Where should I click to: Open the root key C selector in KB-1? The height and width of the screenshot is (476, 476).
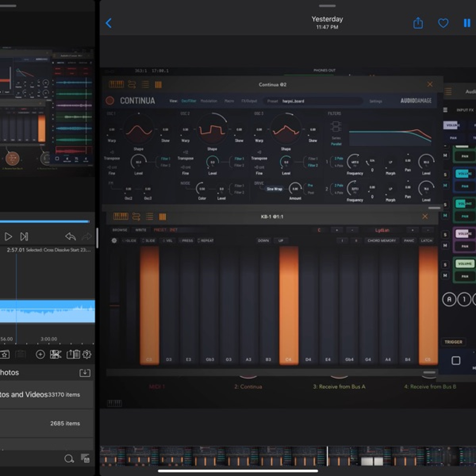(x=319, y=230)
